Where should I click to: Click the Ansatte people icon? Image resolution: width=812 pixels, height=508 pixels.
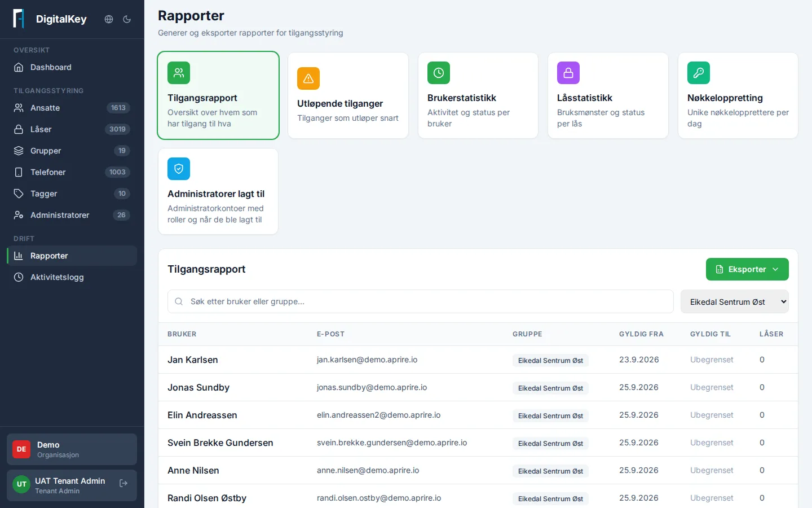tap(19, 108)
